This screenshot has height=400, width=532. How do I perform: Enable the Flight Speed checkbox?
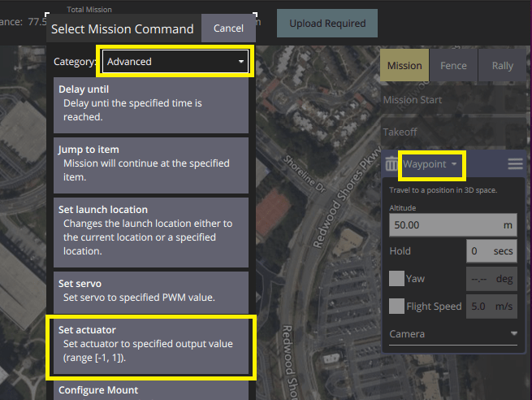[x=396, y=307]
